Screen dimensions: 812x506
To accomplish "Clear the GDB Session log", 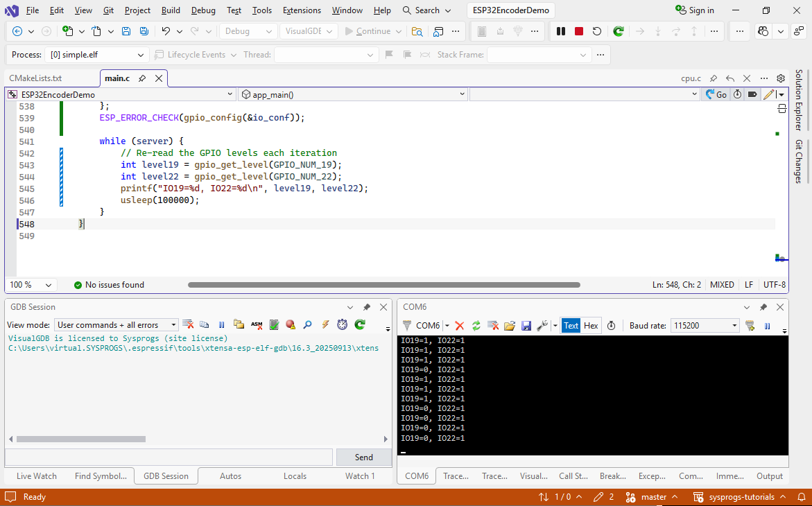I will (188, 324).
